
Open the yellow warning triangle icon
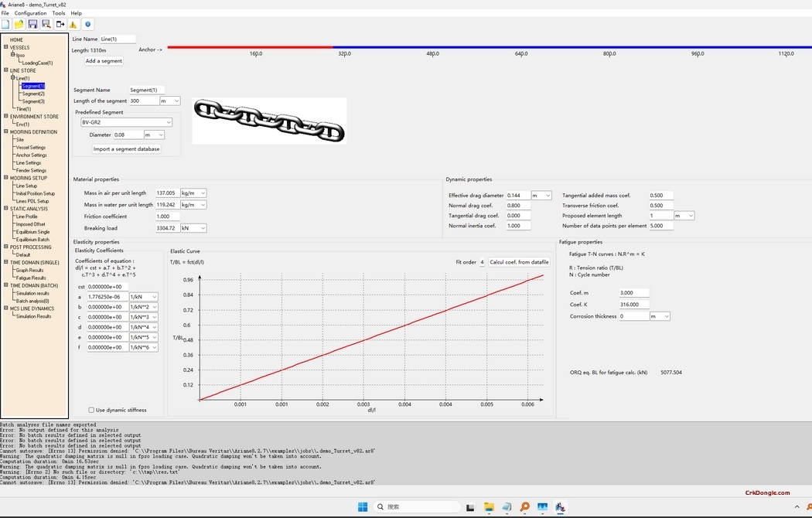point(73,25)
